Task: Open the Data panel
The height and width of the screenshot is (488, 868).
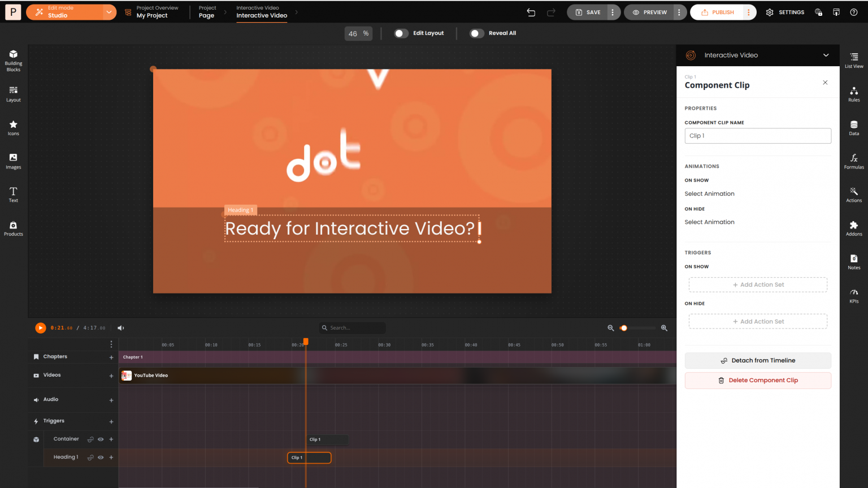Action: [x=854, y=128]
